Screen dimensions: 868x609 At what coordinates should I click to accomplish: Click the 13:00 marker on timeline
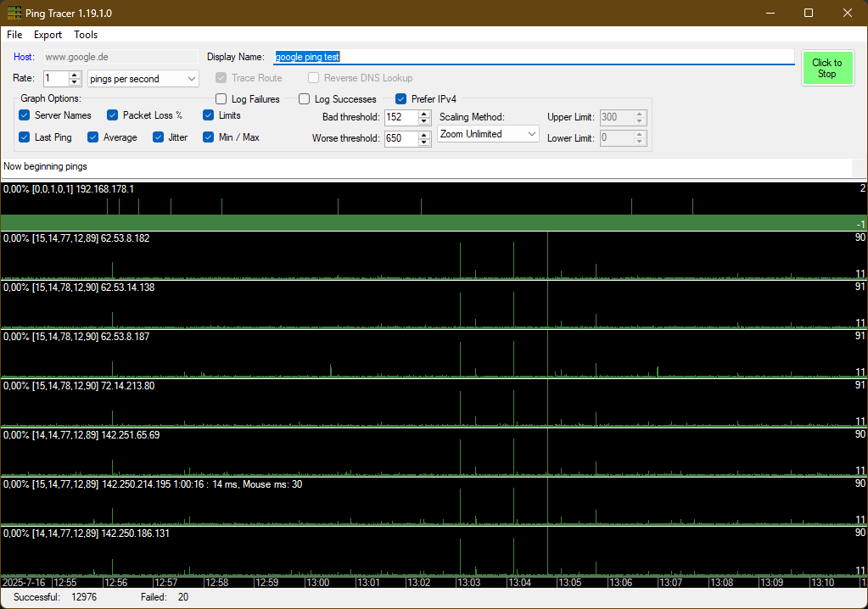click(x=317, y=583)
